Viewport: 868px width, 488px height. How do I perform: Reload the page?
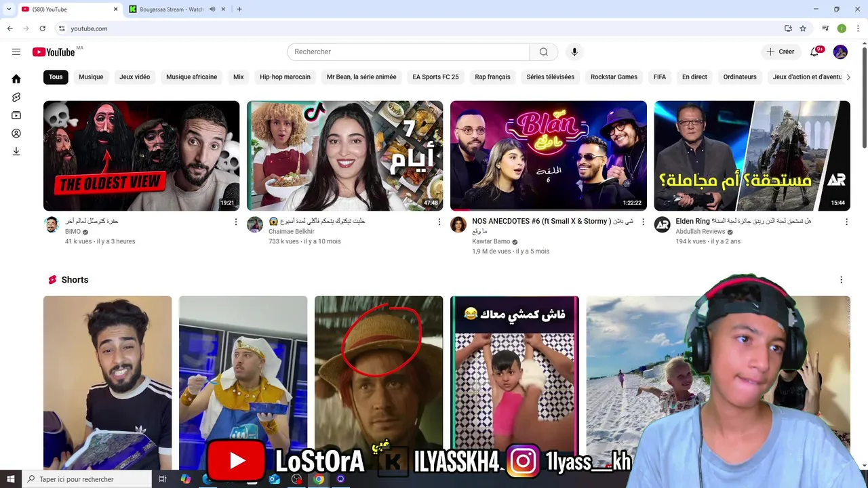pyautogui.click(x=42, y=28)
